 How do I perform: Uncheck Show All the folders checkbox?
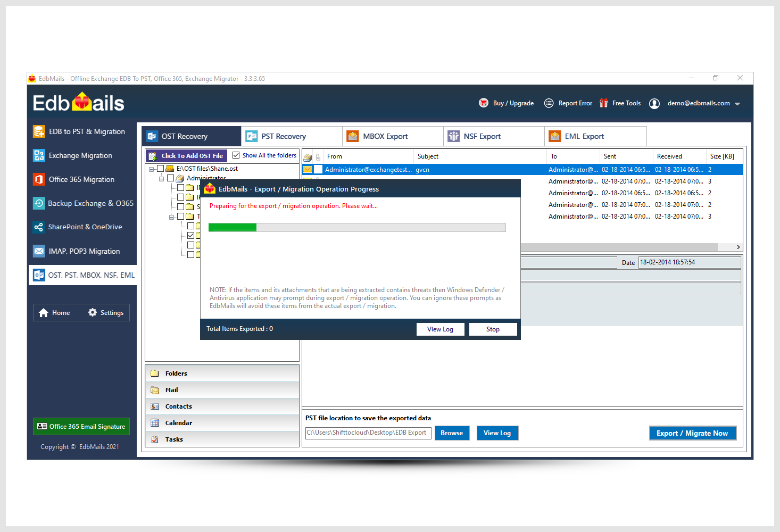tap(236, 155)
